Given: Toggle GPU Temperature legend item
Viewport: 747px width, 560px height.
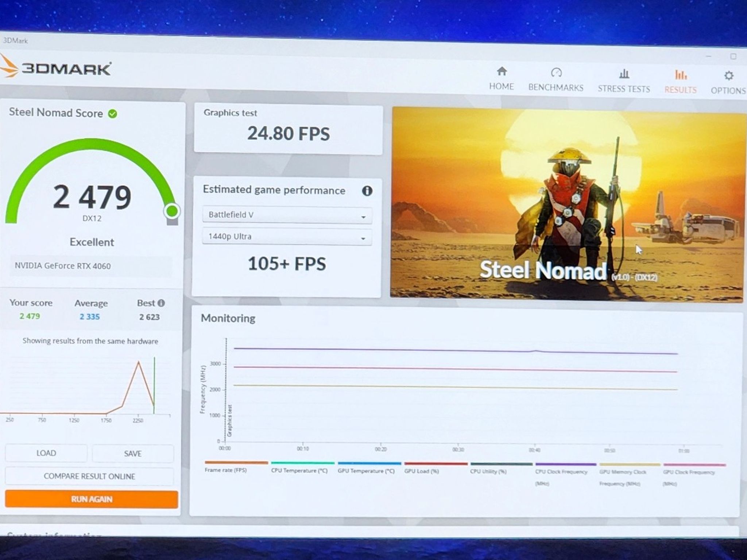Looking at the screenshot, I should 369,468.
